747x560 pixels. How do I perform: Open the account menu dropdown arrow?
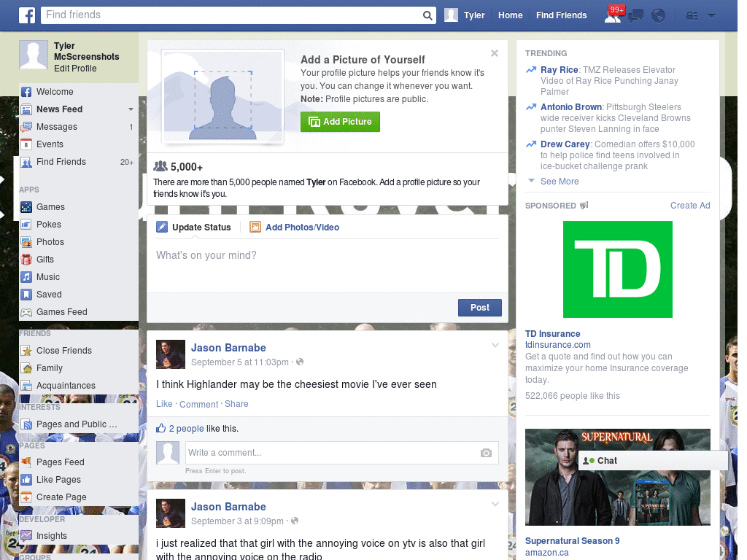712,16
